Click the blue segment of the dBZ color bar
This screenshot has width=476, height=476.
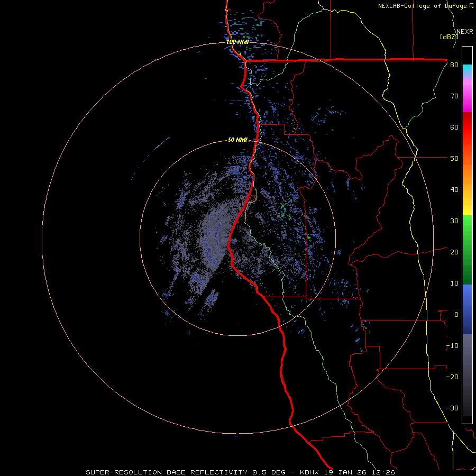click(x=467, y=309)
